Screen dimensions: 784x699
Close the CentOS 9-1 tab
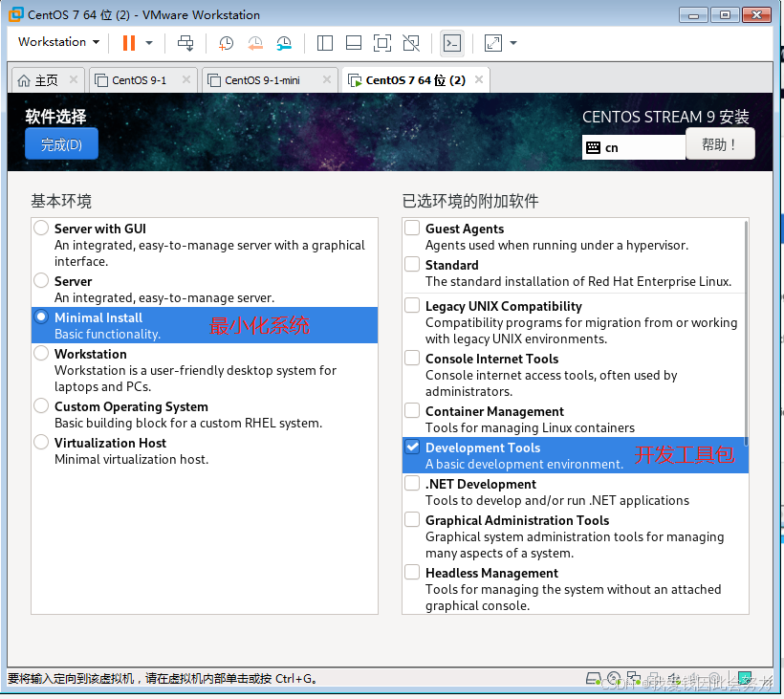click(x=186, y=79)
